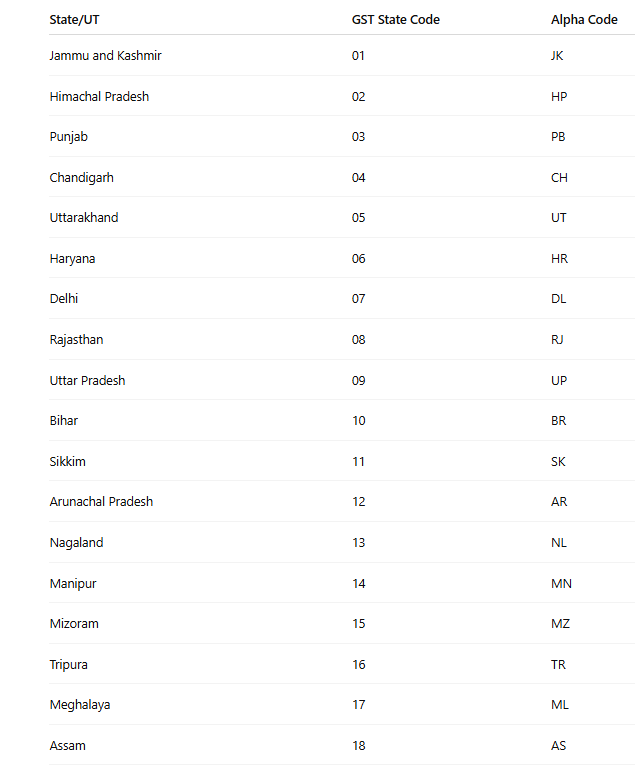635x765 pixels.
Task: Click the Mizoram state name
Action: (x=74, y=624)
